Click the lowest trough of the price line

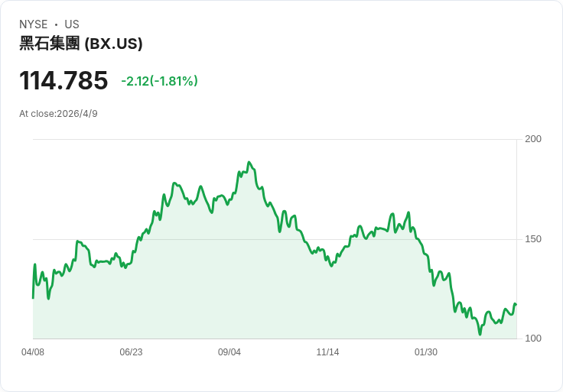(x=480, y=334)
